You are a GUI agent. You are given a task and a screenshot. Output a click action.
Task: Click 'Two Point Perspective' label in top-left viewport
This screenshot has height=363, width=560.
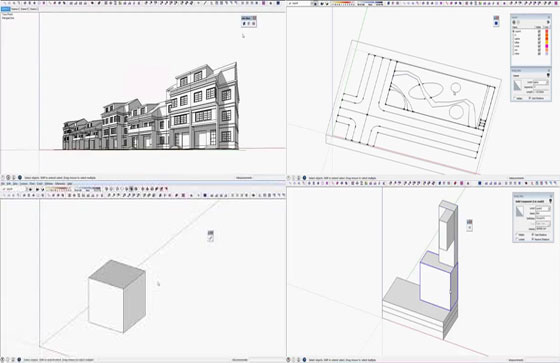(8, 16)
